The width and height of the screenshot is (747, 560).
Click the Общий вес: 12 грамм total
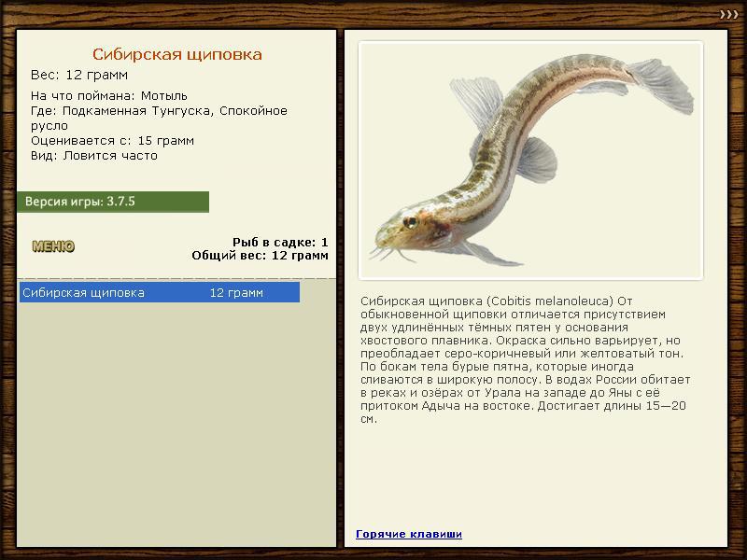(261, 256)
